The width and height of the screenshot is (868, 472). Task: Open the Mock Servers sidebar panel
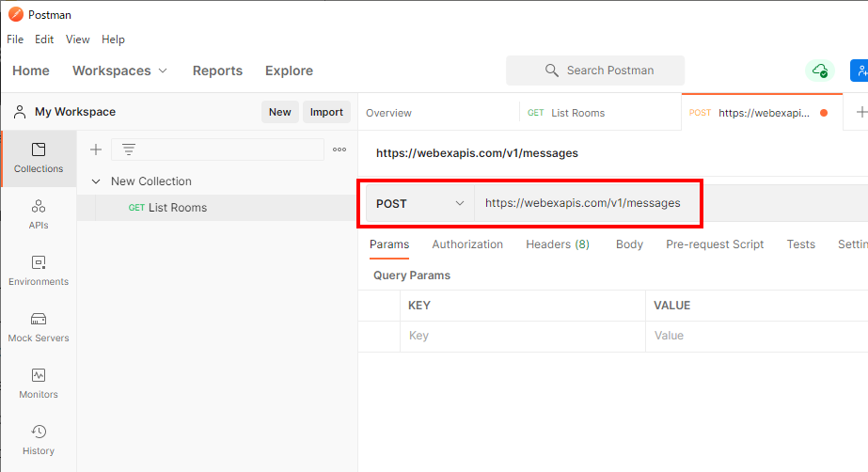[x=39, y=327]
